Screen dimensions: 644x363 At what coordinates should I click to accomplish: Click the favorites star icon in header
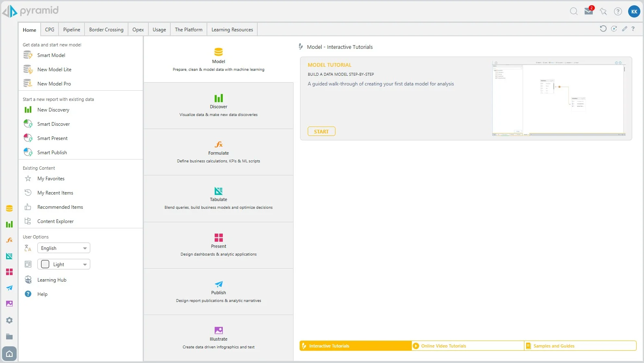[x=603, y=11]
